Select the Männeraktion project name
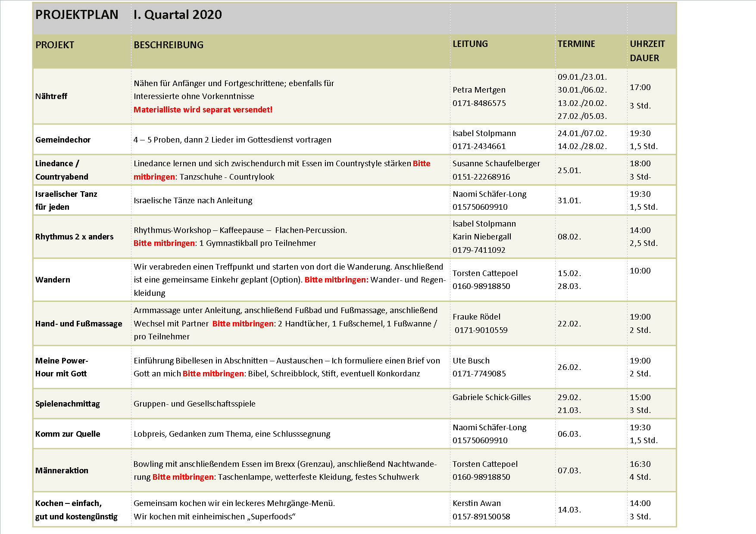 [x=62, y=471]
